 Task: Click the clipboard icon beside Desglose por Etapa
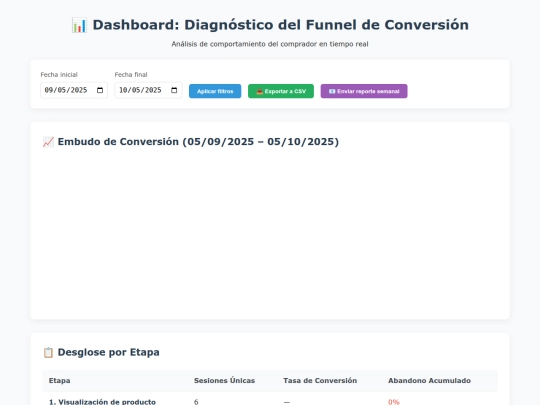pos(48,352)
